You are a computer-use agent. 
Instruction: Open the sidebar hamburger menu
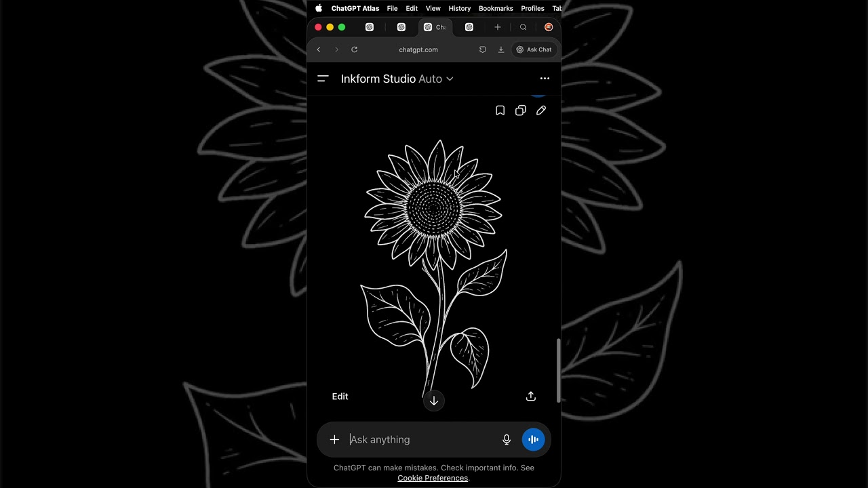(323, 79)
